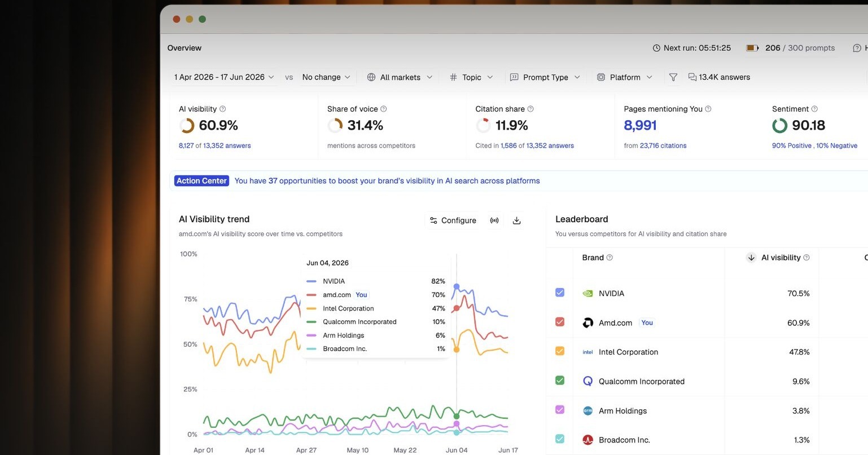
Task: Click the info icon beside AI visibility metric
Action: (222, 109)
